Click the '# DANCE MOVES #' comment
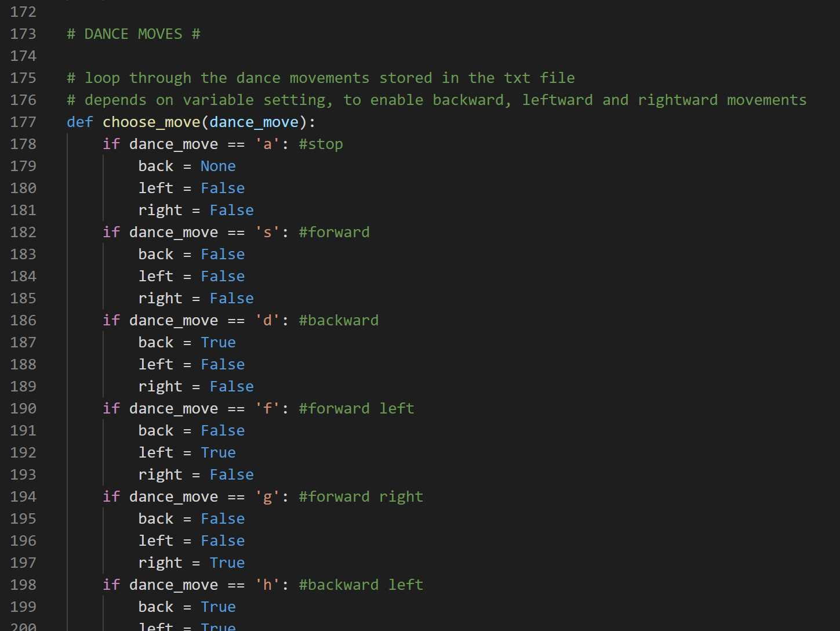This screenshot has width=840, height=631. coord(133,34)
